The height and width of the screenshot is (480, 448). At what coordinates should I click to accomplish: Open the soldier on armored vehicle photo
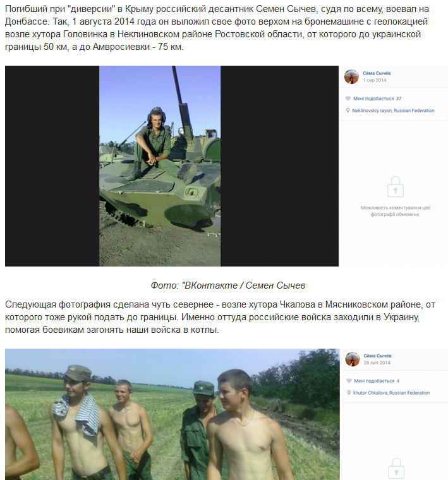[159, 166]
